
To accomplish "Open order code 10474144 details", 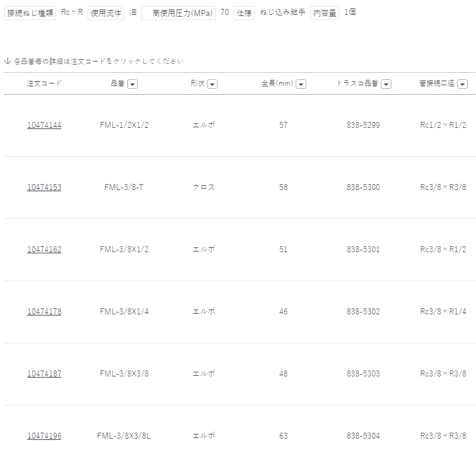I will (44, 125).
